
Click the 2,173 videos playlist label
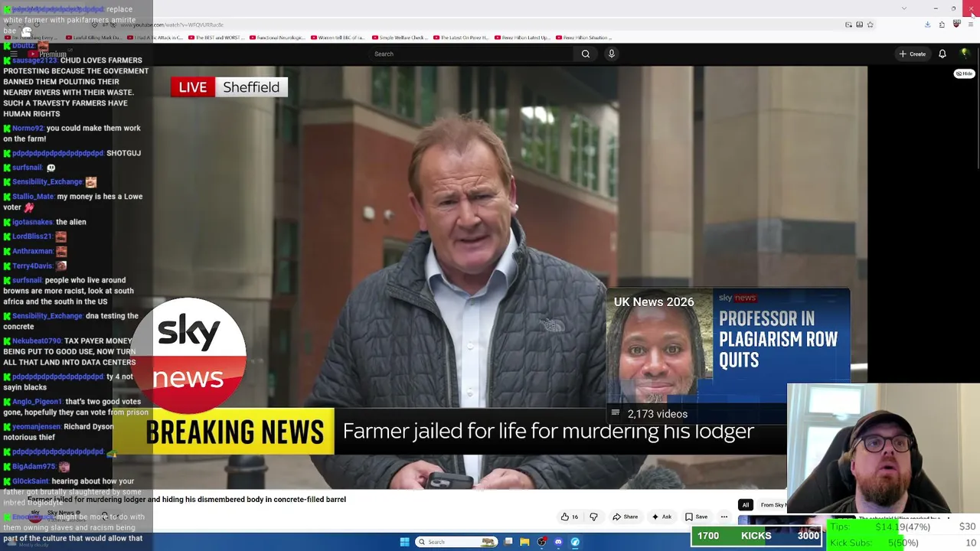(657, 414)
